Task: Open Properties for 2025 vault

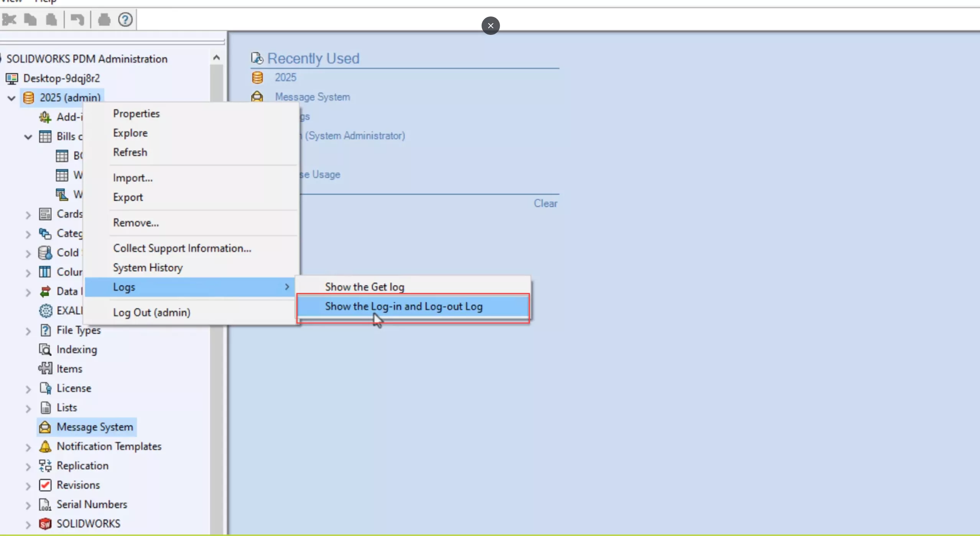Action: tap(136, 113)
